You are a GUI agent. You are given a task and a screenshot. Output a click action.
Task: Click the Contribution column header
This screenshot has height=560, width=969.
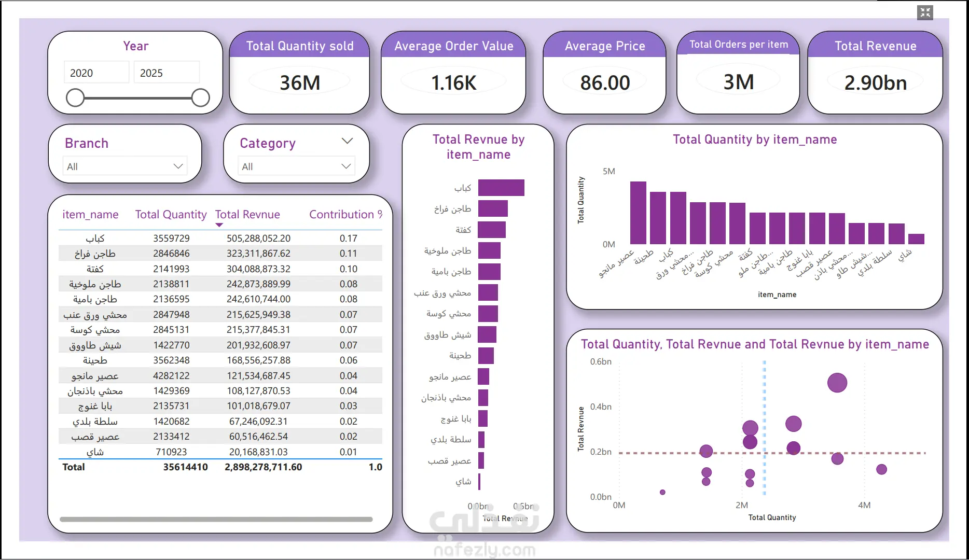point(345,215)
